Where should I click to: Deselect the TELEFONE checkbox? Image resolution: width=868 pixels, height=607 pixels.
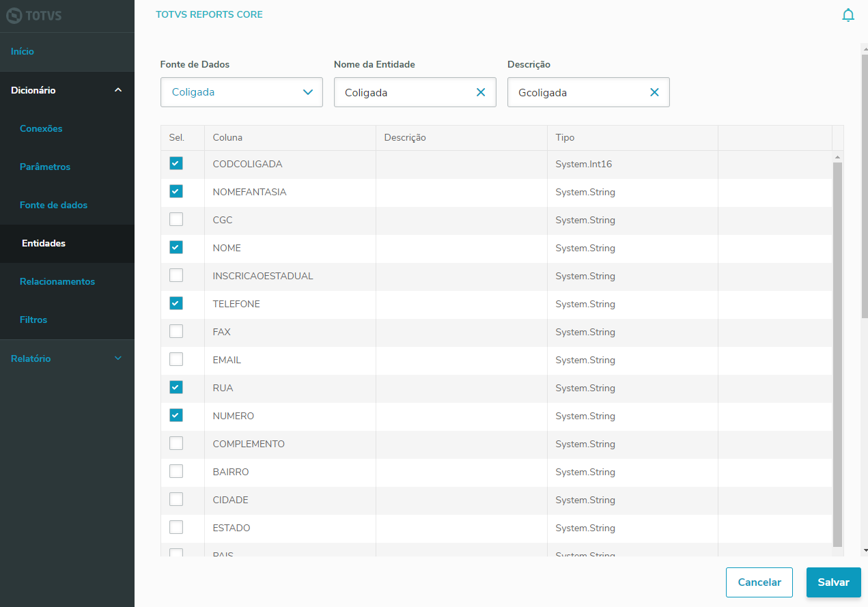click(176, 304)
